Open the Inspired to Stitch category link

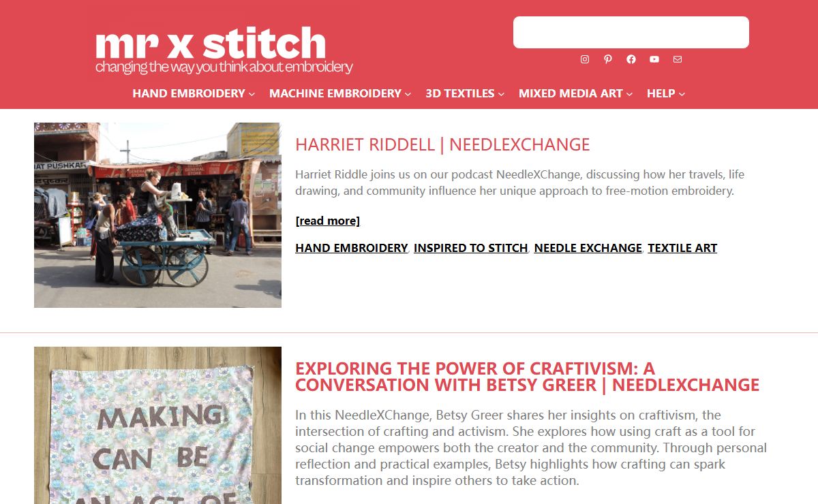471,248
